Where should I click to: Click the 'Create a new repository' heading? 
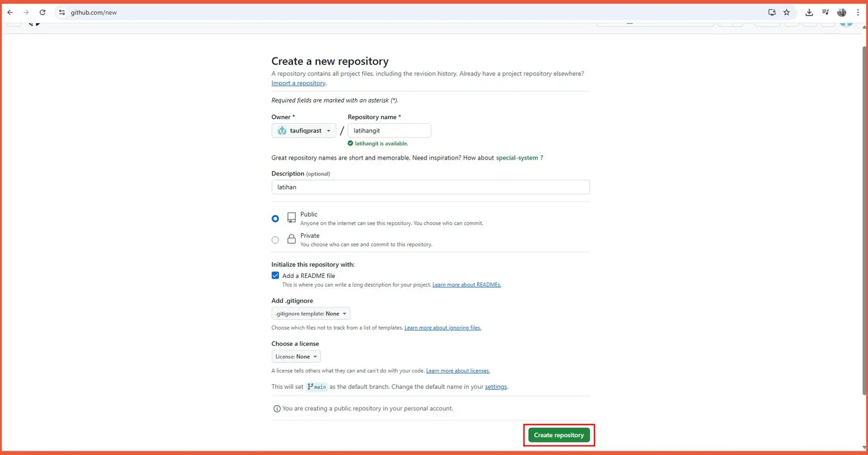[330, 61]
